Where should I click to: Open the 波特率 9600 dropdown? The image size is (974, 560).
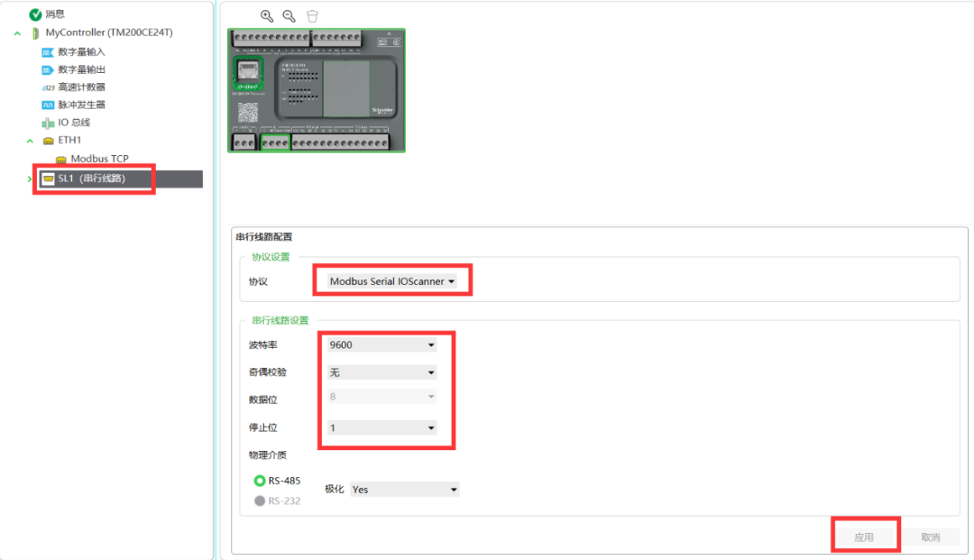[381, 344]
